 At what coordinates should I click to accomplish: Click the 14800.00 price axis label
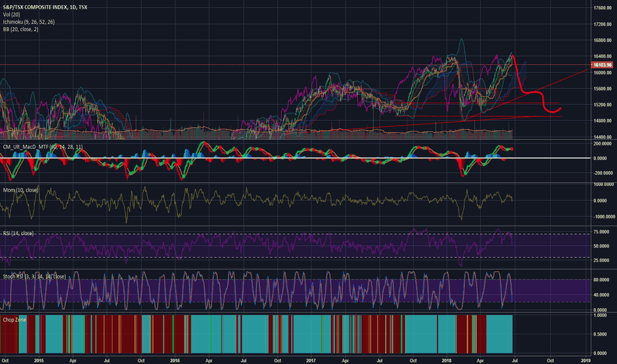[603, 121]
